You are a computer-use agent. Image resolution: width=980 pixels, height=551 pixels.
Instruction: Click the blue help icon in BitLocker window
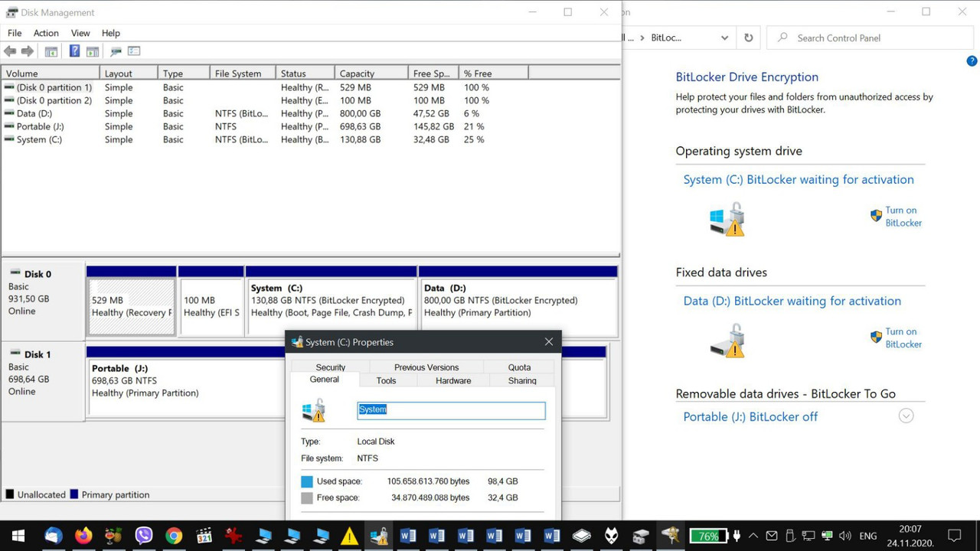[972, 61]
